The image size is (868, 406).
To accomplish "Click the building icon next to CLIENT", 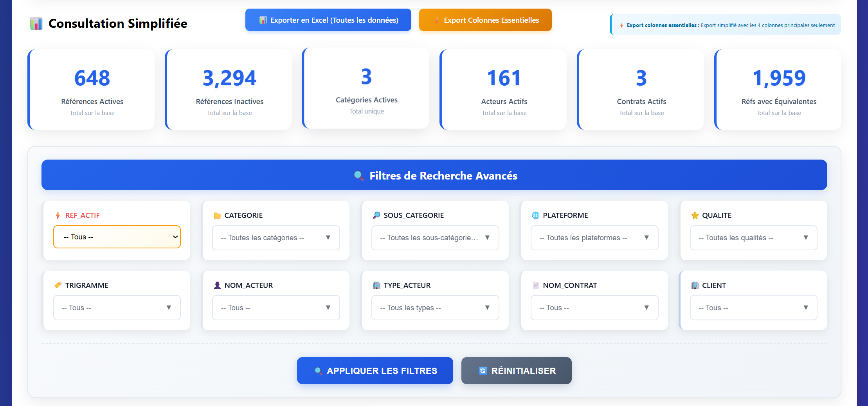I will pos(695,286).
